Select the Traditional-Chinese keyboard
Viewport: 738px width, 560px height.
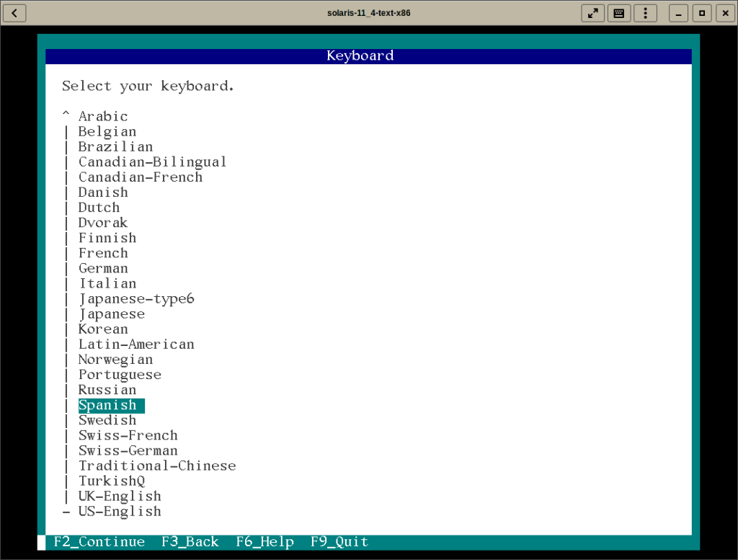157,466
